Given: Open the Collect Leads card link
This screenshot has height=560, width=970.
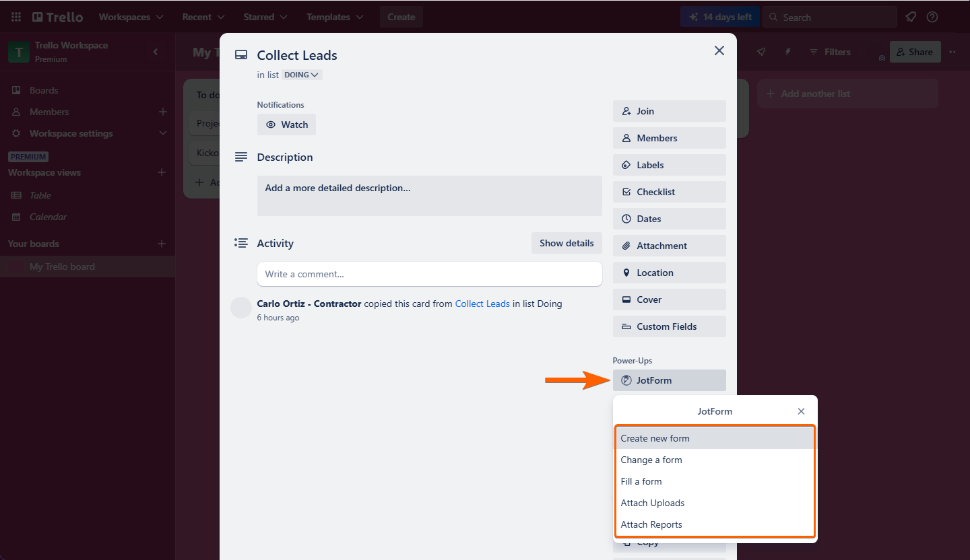Looking at the screenshot, I should coord(482,304).
